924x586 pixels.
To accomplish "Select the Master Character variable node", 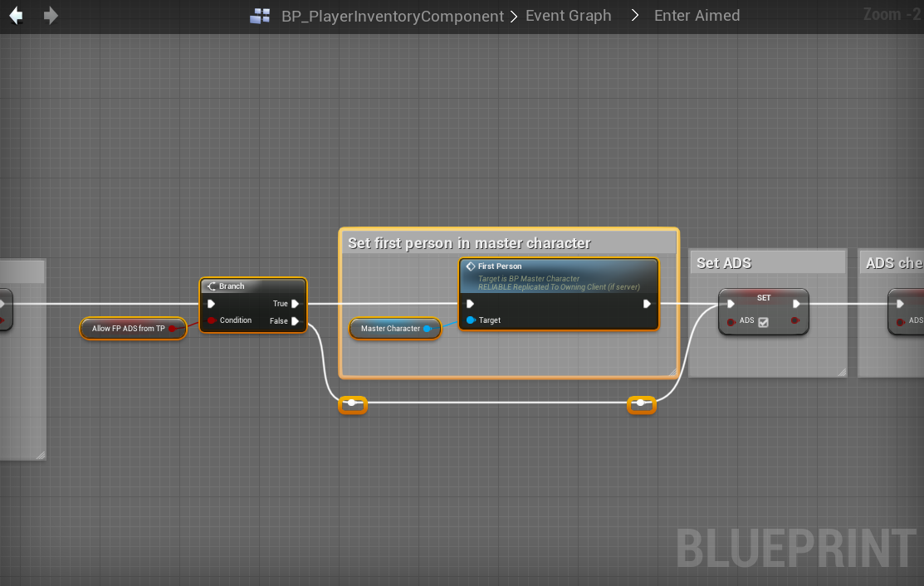I will 395,329.
